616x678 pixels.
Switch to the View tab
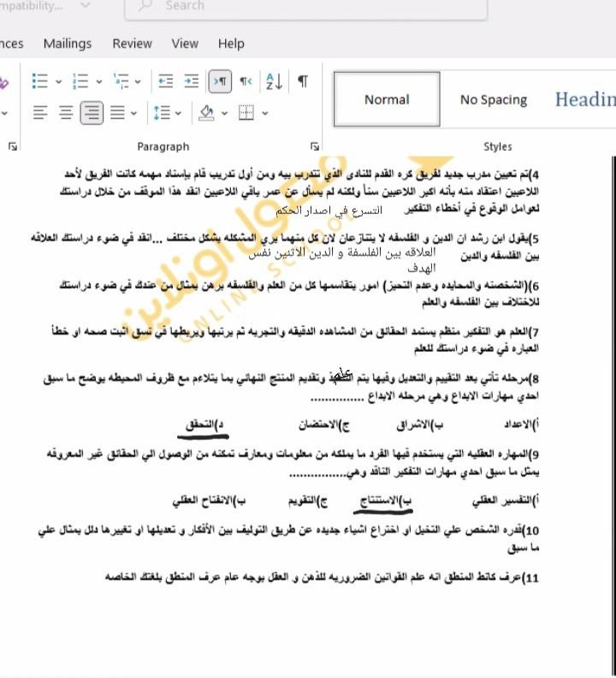click(185, 44)
